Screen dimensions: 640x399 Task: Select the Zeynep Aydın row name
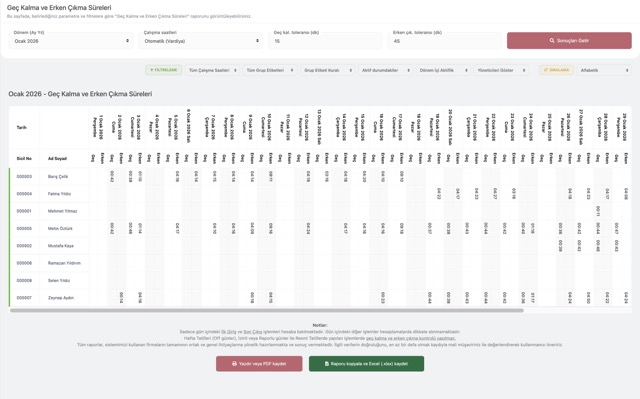(61, 298)
